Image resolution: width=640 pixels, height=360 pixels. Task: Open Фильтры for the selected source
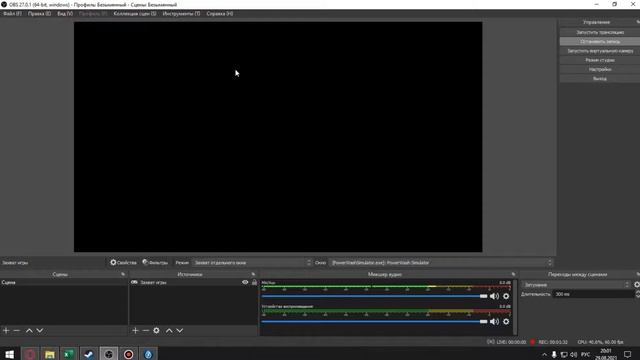(155, 262)
